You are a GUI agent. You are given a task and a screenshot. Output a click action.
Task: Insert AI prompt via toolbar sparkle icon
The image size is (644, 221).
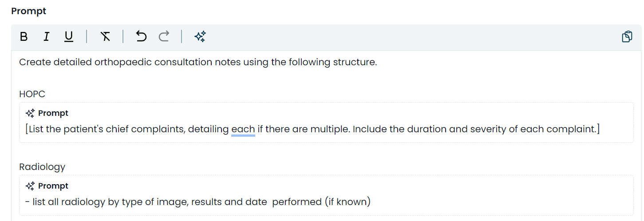click(x=200, y=36)
